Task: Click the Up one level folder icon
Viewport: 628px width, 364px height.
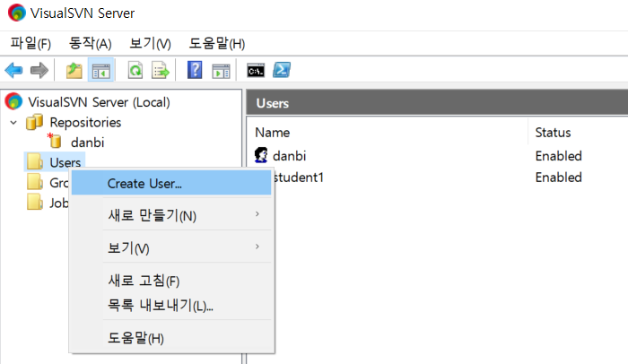Action: click(74, 71)
